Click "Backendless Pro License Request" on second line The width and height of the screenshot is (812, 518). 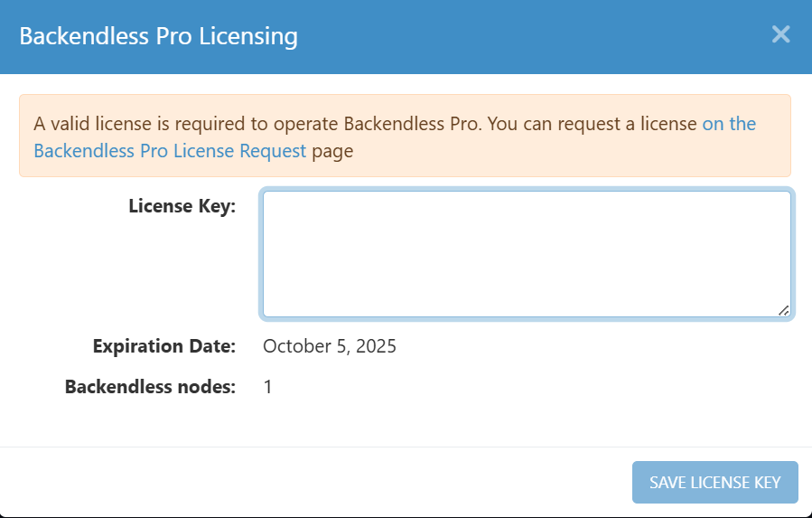point(170,151)
